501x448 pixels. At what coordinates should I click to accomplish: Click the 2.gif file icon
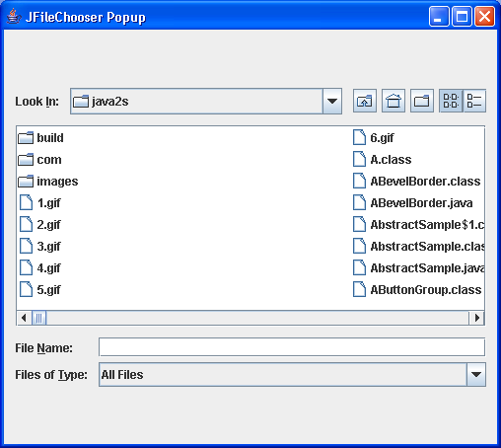[26, 224]
